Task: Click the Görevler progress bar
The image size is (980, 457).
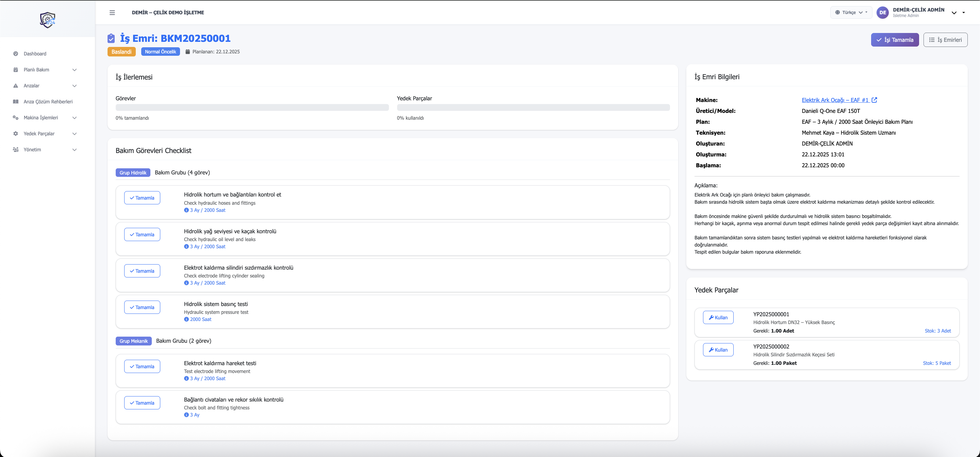Action: click(252, 107)
